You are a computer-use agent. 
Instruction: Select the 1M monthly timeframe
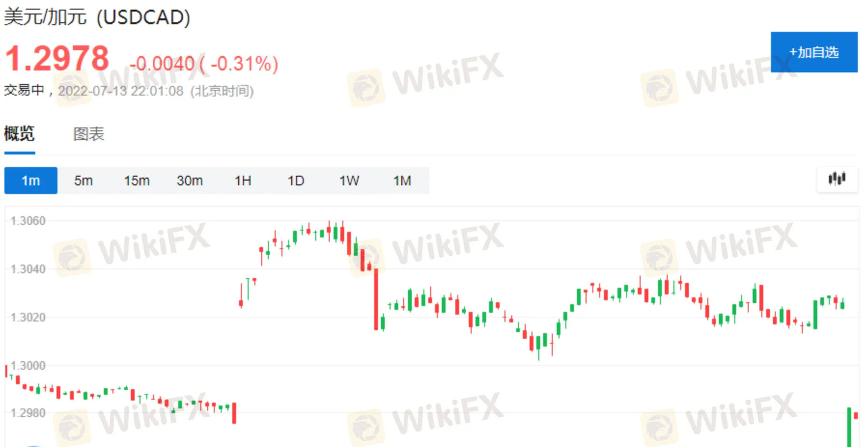[402, 181]
